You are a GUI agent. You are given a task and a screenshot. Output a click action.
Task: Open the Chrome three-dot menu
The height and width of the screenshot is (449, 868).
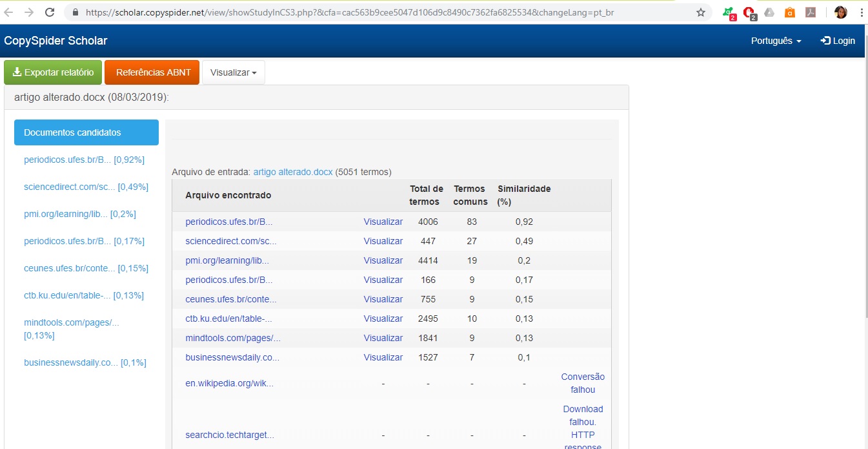860,12
